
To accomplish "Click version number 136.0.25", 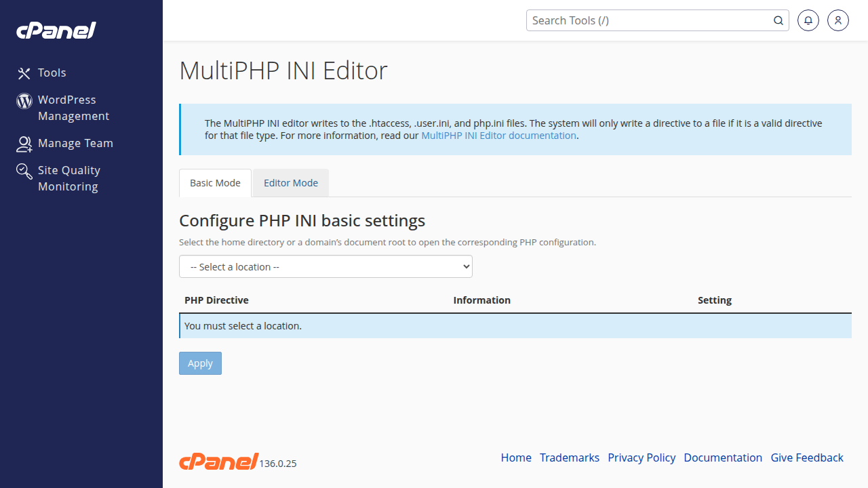I will pos(278,464).
